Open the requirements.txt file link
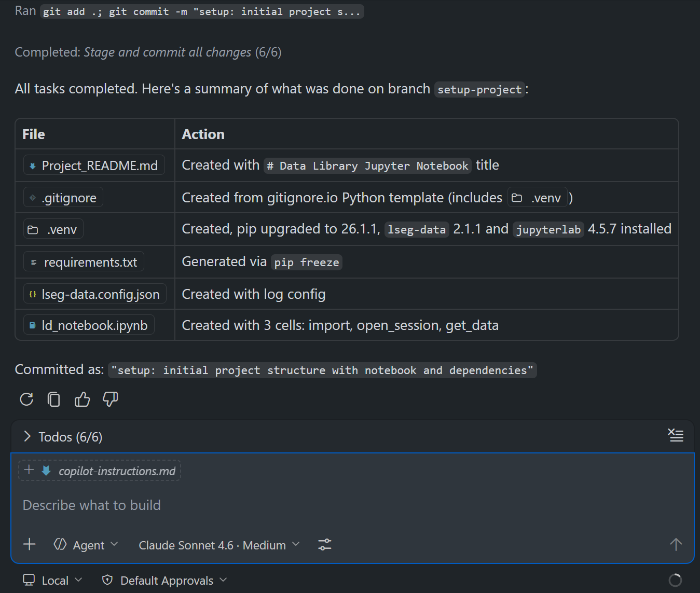The height and width of the screenshot is (593, 700). (x=84, y=261)
